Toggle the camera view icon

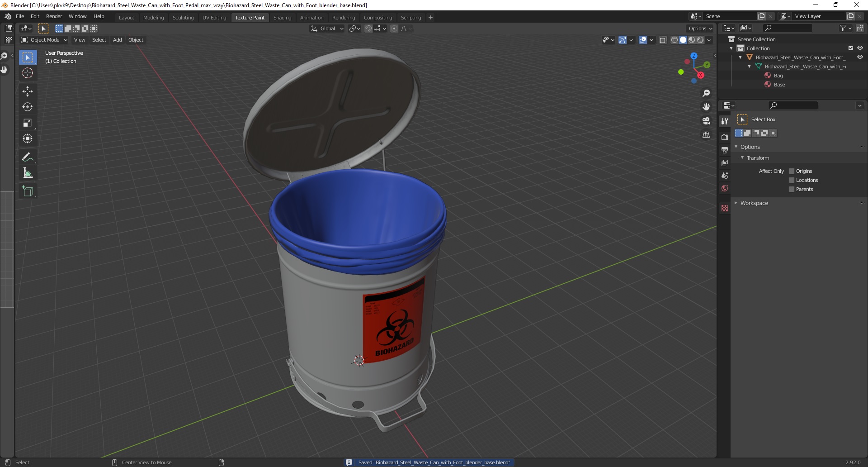tap(706, 121)
